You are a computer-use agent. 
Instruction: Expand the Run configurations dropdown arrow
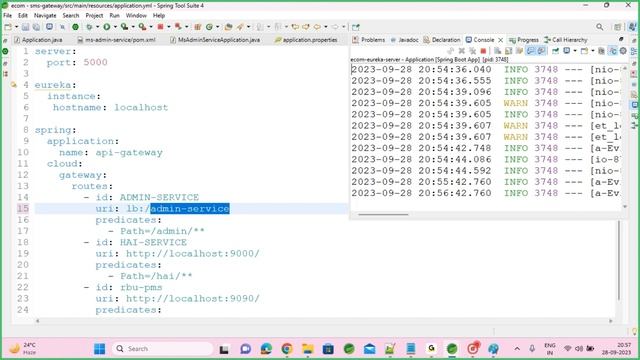click(x=115, y=27)
